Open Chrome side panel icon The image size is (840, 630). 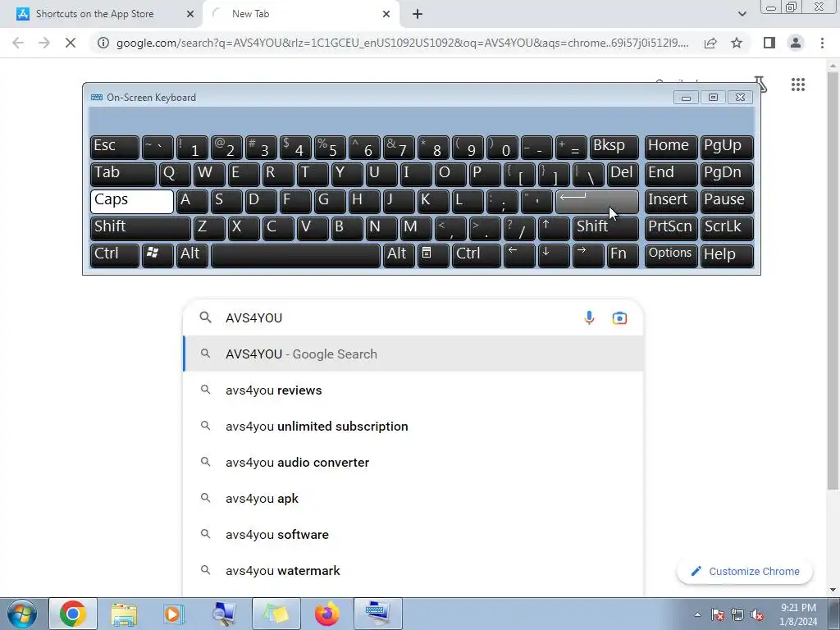click(769, 43)
